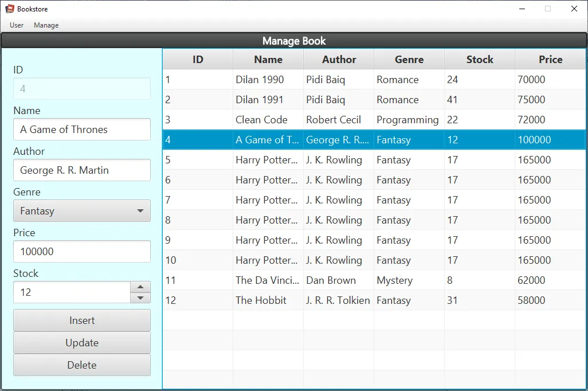Sort table by the Stock column header
The height and width of the screenshot is (391, 588).
[x=480, y=60]
